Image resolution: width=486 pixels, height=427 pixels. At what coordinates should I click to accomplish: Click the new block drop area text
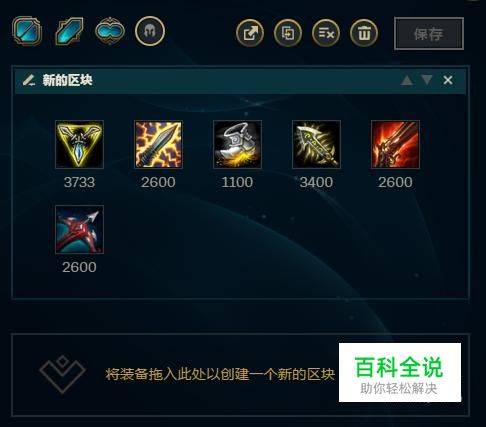[x=220, y=374]
